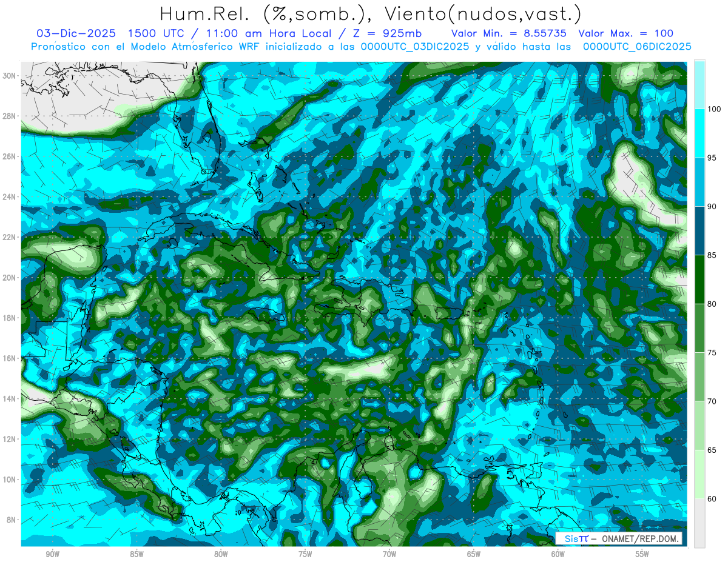Screen dimensions: 728x562
Task: Select the medium green 75–80 legend segment
Action: tap(699, 329)
